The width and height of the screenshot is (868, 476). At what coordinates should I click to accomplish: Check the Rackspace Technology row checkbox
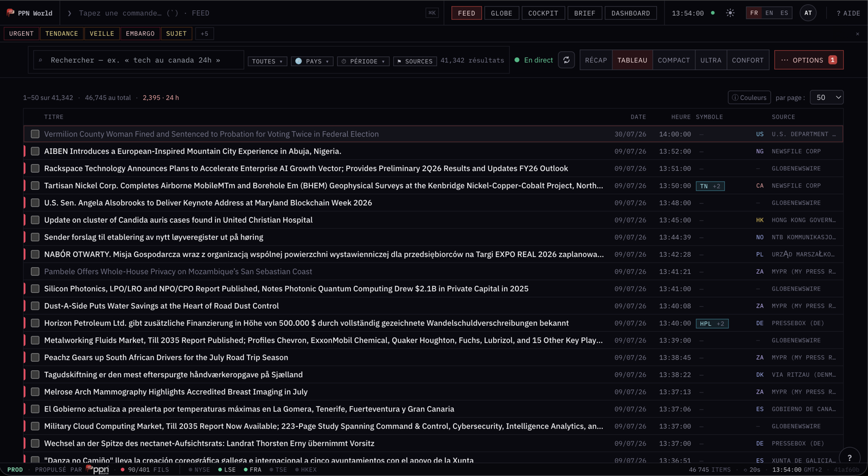[x=35, y=169]
